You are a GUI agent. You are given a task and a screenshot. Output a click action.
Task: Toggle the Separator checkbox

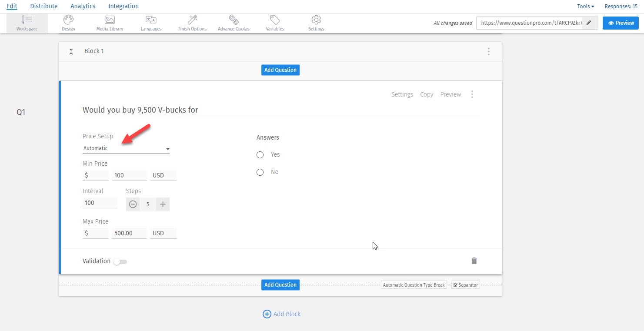[455, 285]
